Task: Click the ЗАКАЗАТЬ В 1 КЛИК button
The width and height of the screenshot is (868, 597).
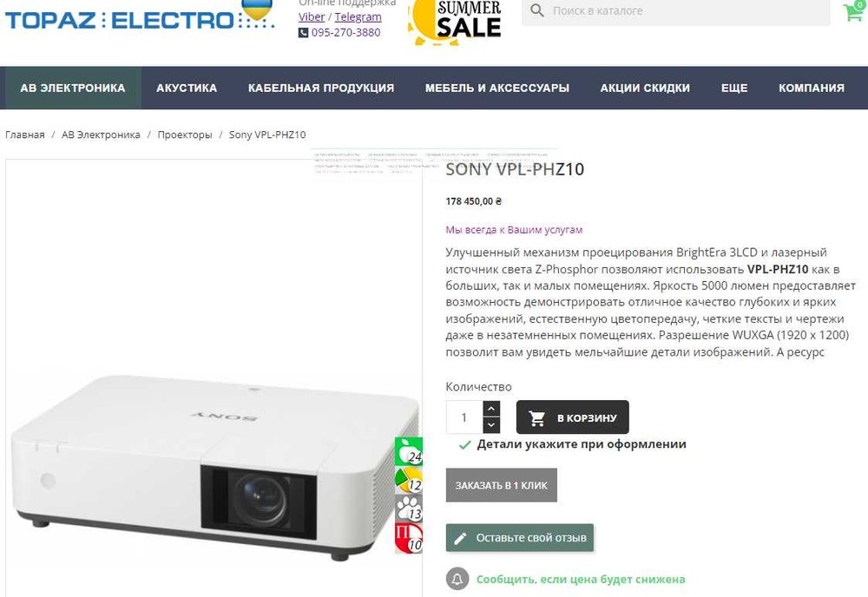Action: point(502,485)
